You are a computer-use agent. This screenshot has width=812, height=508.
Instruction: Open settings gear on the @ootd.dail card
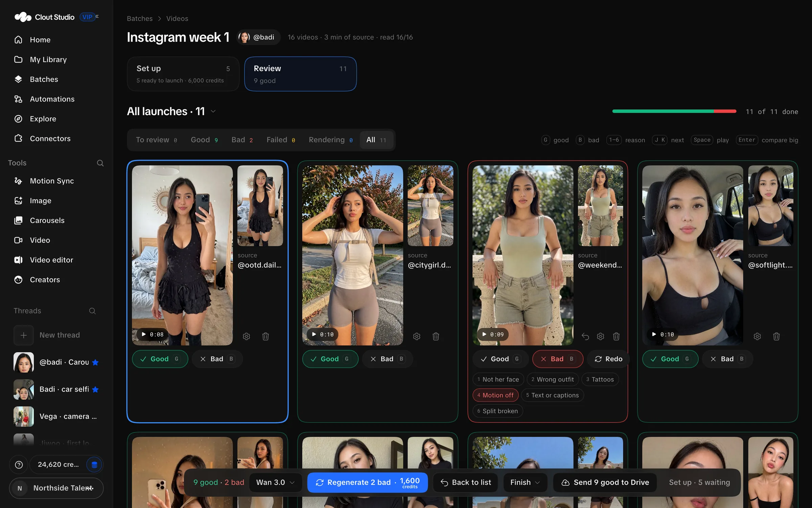[x=246, y=336]
